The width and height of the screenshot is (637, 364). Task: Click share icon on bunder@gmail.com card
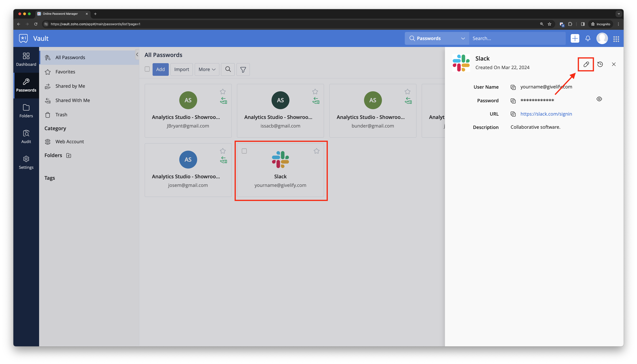[x=408, y=101]
